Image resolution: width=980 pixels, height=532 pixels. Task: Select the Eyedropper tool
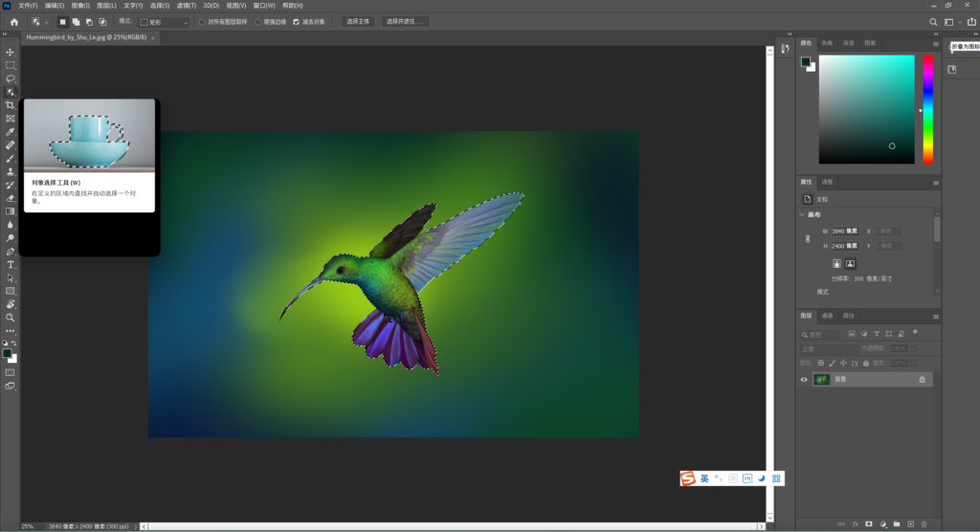[x=11, y=132]
